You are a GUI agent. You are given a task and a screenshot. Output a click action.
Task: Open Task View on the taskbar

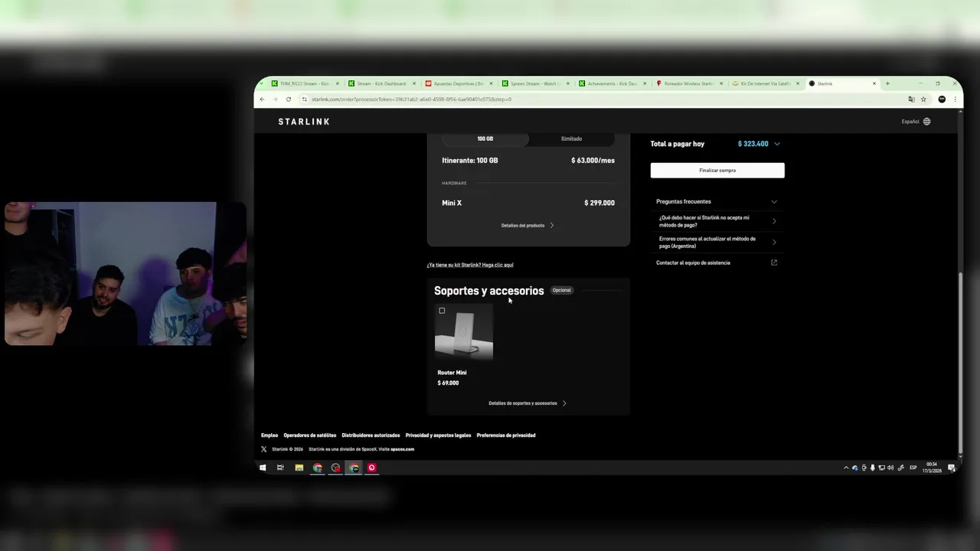point(280,468)
